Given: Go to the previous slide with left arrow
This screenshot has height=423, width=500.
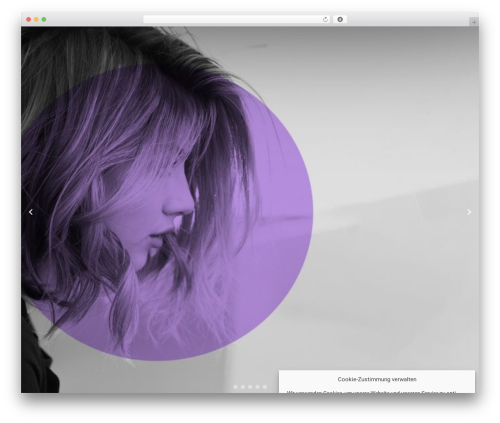Looking at the screenshot, I should 31,212.
